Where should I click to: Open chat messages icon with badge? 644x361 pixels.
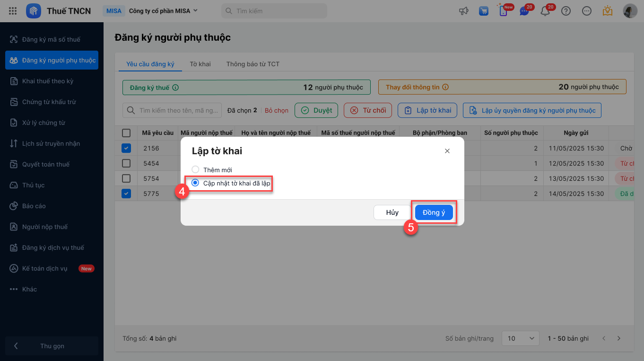click(x=524, y=11)
